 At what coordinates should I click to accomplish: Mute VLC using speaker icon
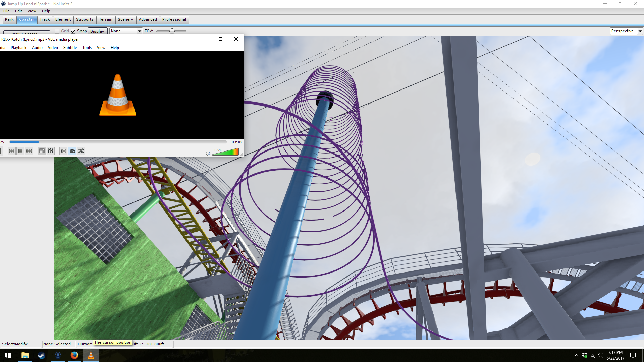click(x=208, y=154)
